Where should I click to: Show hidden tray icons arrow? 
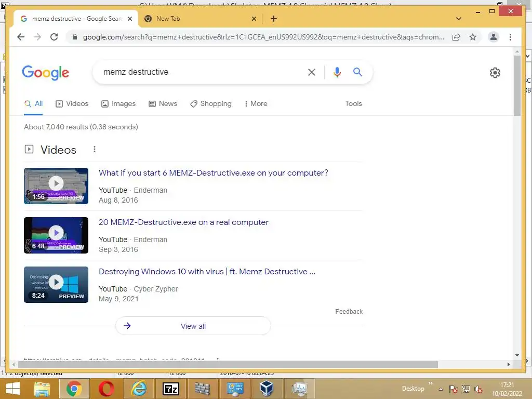(x=441, y=390)
